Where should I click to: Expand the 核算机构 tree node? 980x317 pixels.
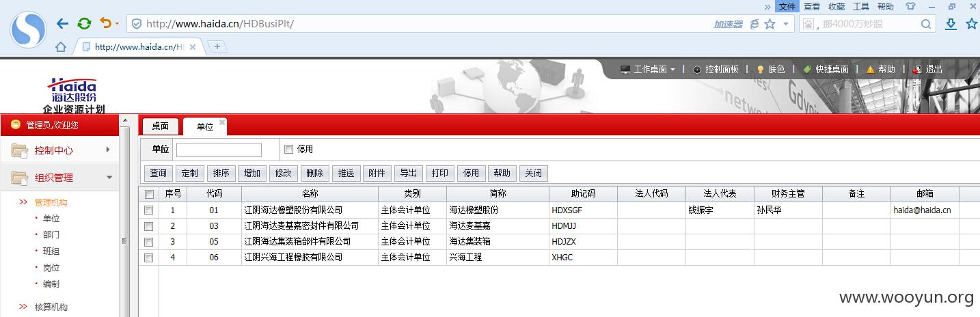pos(23,307)
